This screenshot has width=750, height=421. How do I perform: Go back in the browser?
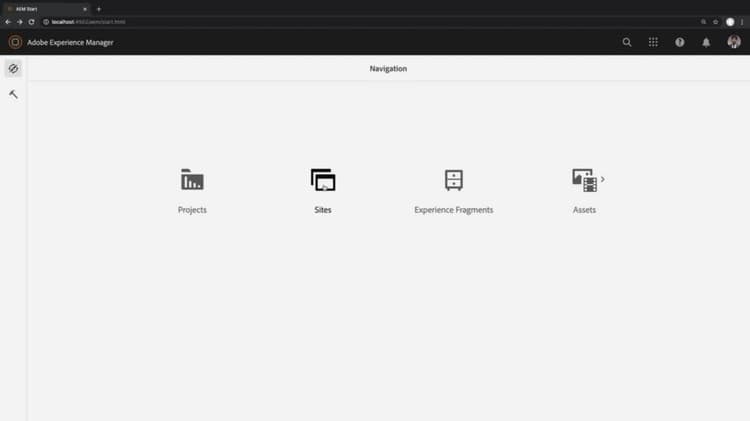[x=8, y=22]
